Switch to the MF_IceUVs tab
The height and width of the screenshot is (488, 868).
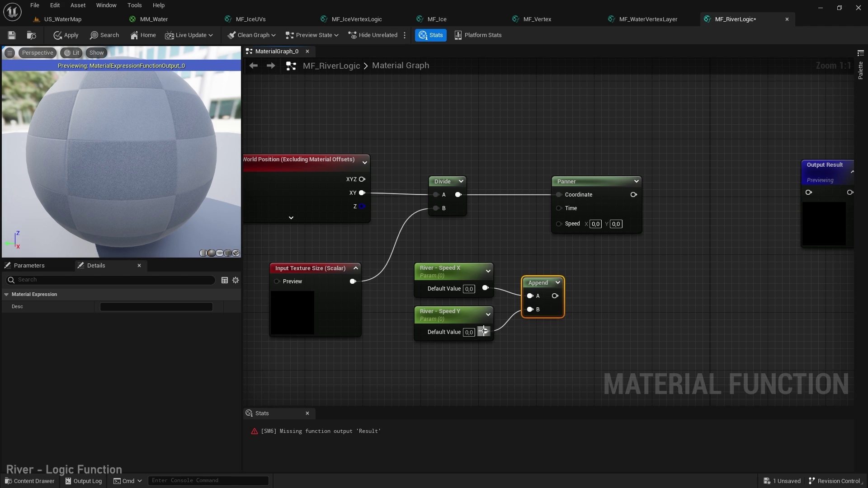(x=250, y=19)
